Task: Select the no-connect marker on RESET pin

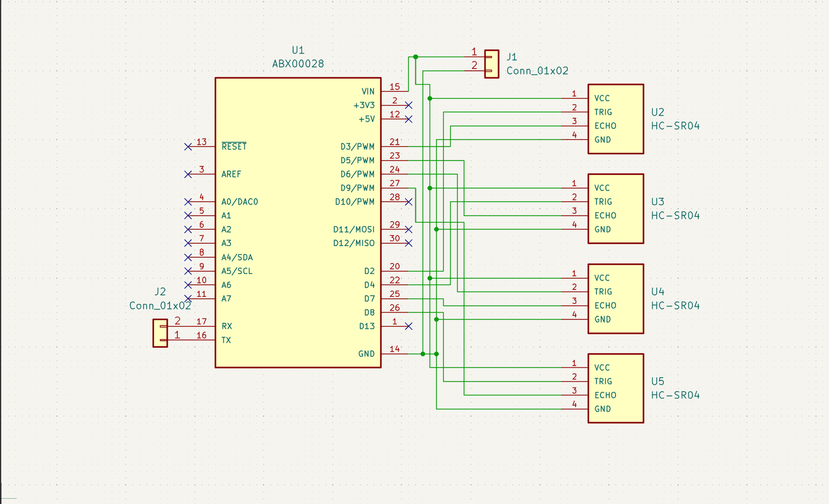Action: 188,147
